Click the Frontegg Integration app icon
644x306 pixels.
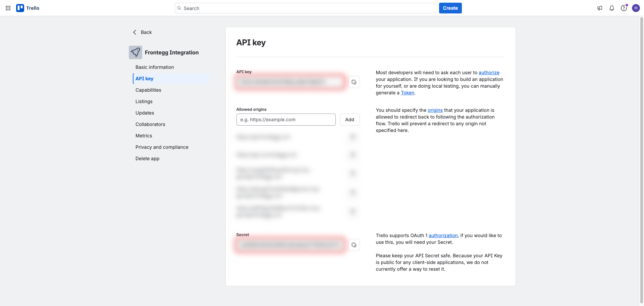136,52
